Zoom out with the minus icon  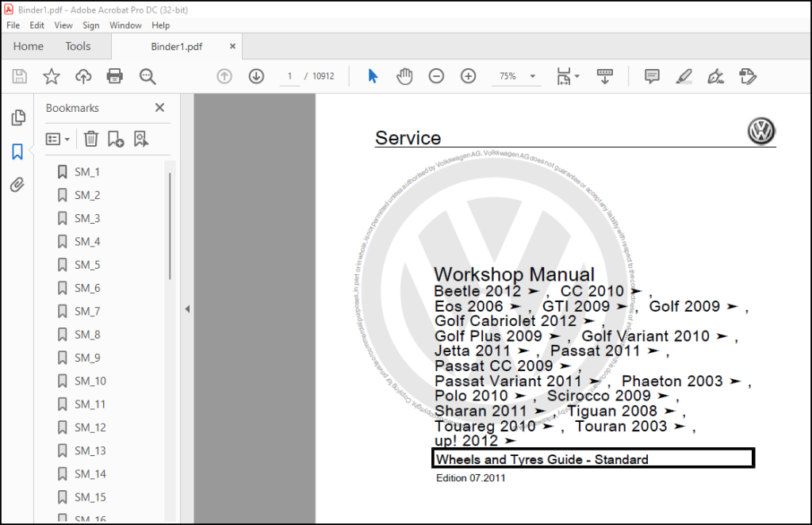coord(437,77)
